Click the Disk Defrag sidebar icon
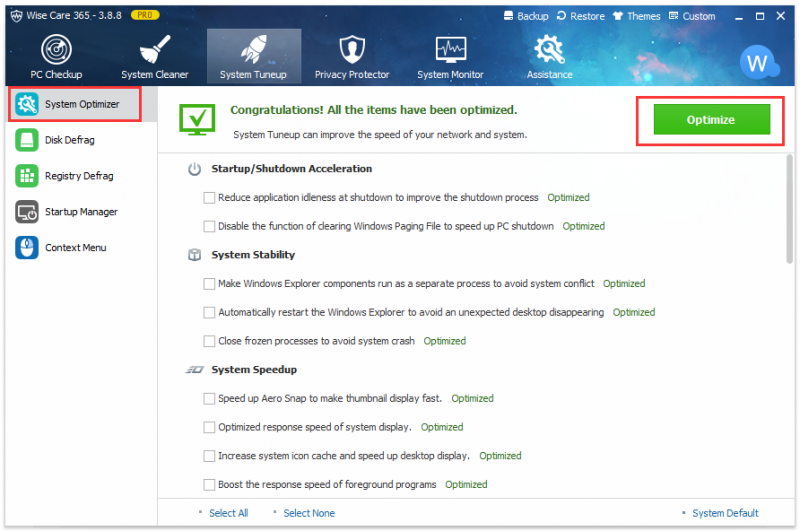The image size is (800, 531). tap(27, 140)
